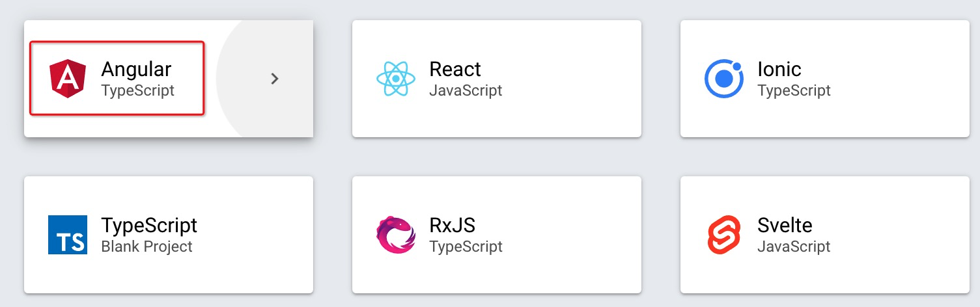Start a TypeScript project from its title

(x=149, y=226)
